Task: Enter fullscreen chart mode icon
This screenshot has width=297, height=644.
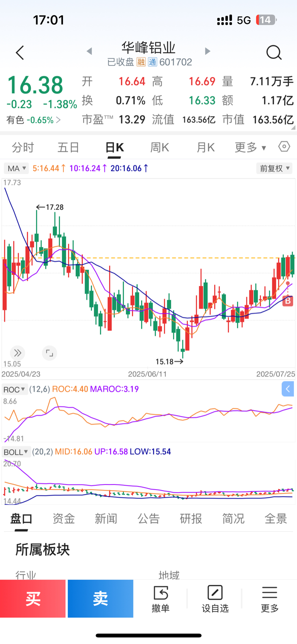Action: pos(49,353)
